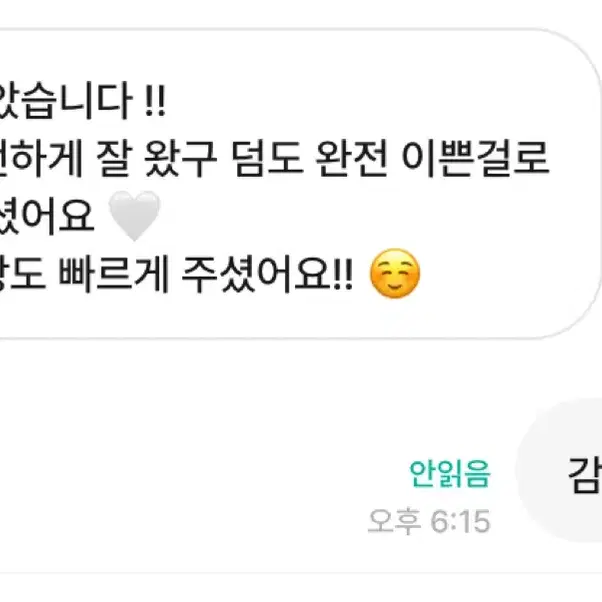This screenshot has width=602, height=602.
Task: Select the word 완전 in message
Action: point(351,159)
